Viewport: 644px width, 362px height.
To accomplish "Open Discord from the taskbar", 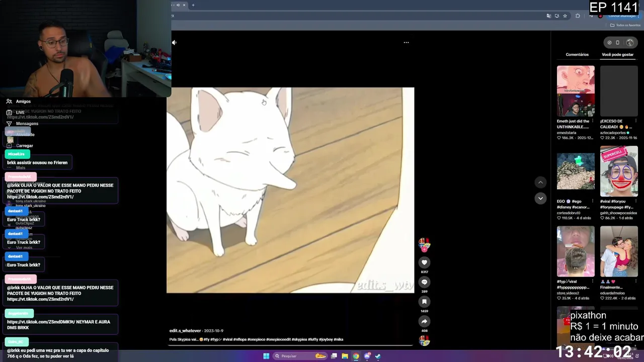I will (367, 356).
